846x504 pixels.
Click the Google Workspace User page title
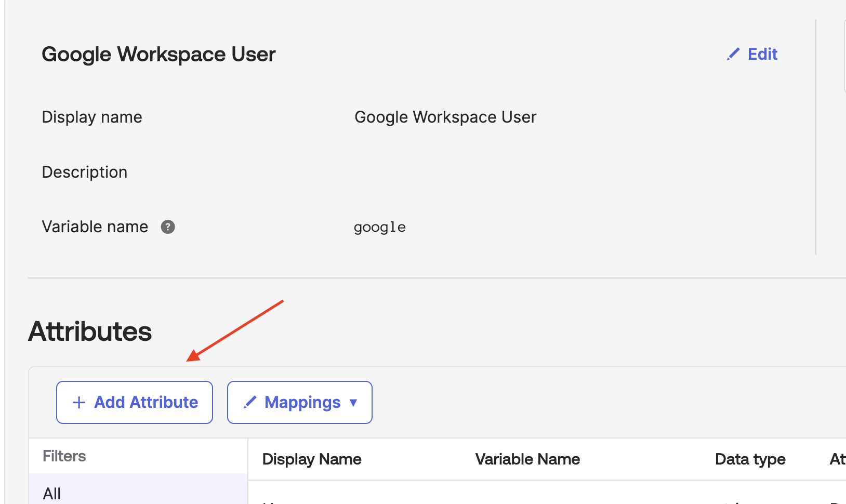[x=158, y=55]
